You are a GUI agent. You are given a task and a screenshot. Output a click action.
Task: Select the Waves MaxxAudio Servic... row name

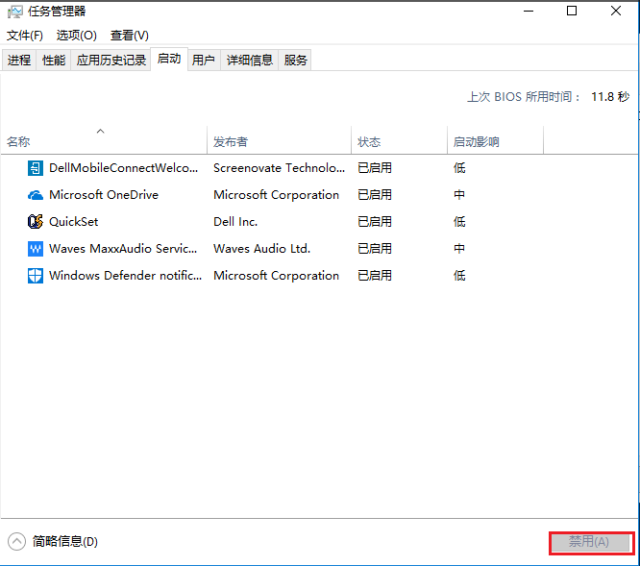[x=123, y=249]
